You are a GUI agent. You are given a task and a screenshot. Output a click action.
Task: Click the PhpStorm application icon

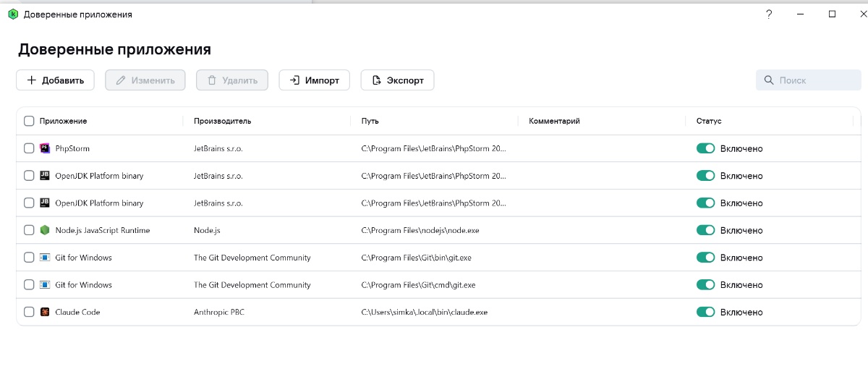click(x=45, y=148)
